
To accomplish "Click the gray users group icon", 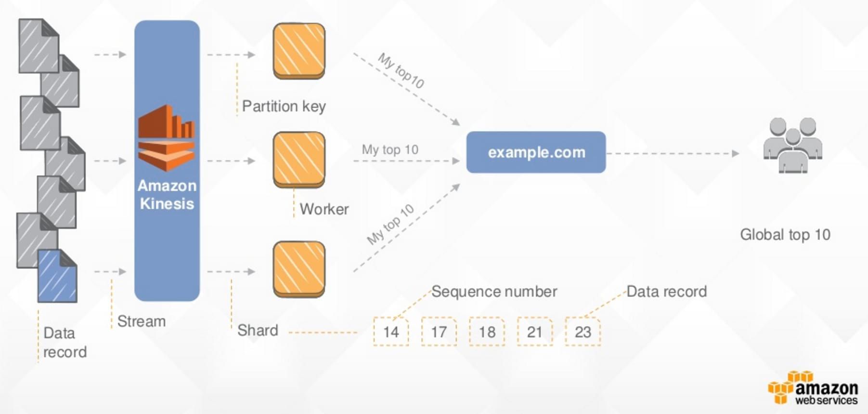I will click(792, 145).
